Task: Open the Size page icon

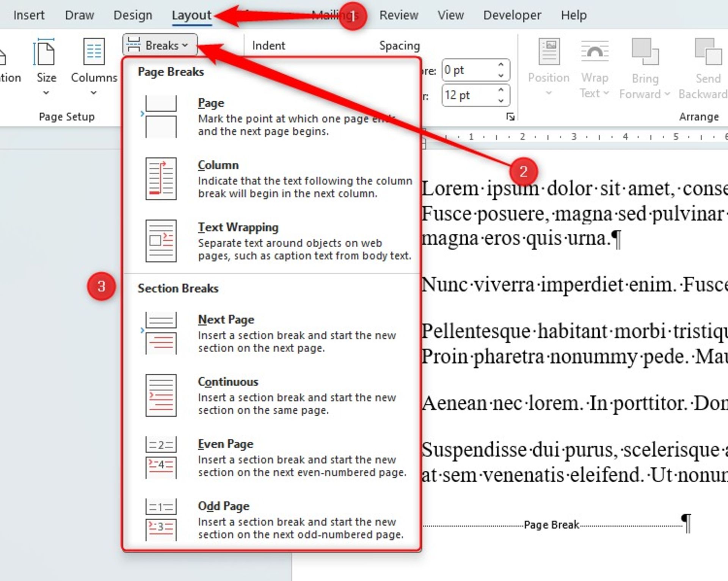Action: [x=45, y=53]
